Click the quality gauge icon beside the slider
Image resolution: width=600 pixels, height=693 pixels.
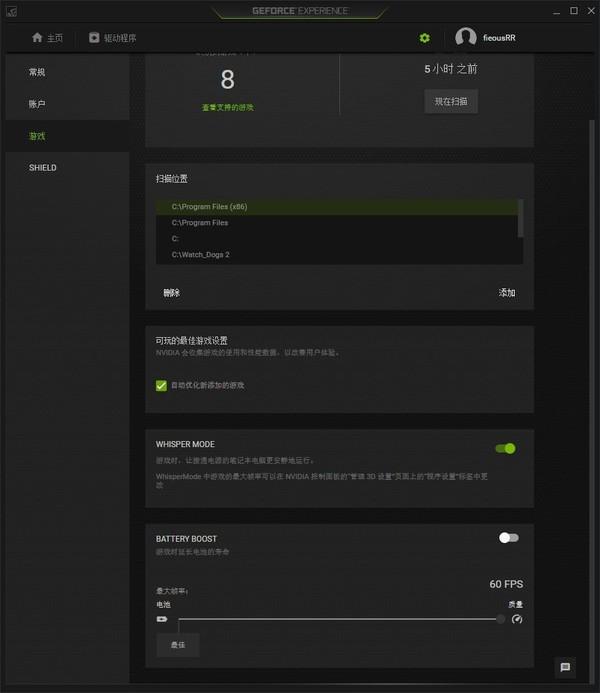516,619
